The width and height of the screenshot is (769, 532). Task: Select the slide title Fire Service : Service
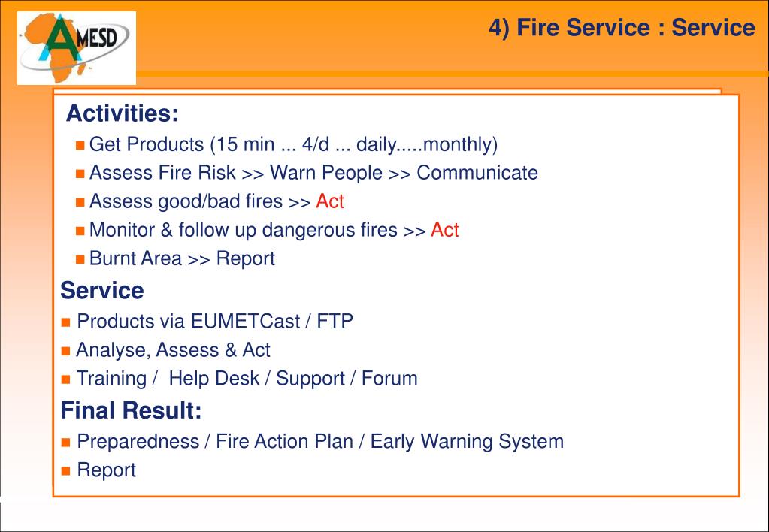click(x=622, y=28)
